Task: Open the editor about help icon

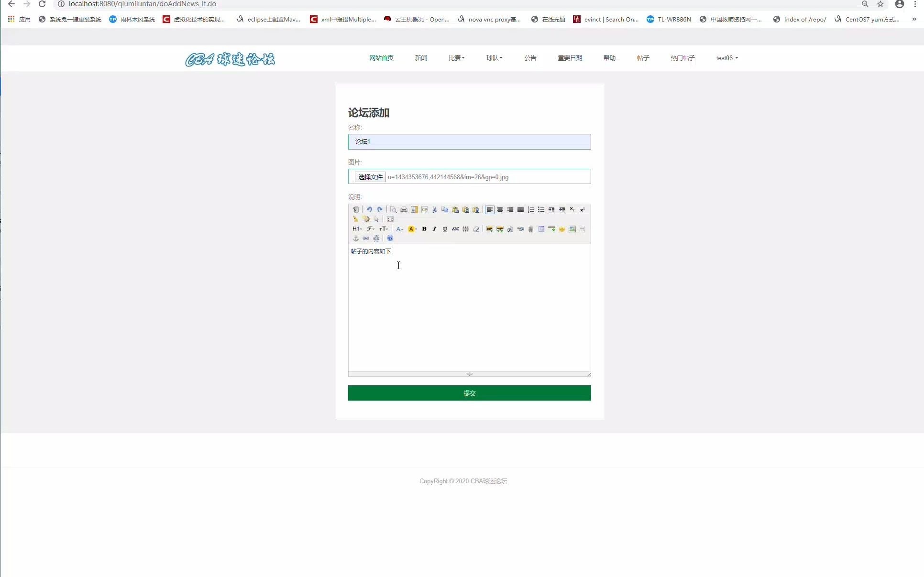Action: pos(390,238)
